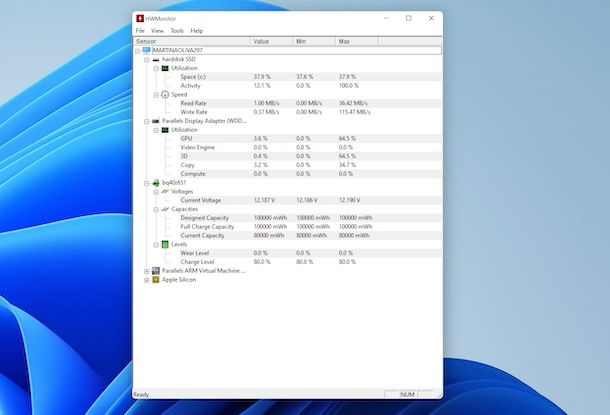Collapse the Levels group

156,245
